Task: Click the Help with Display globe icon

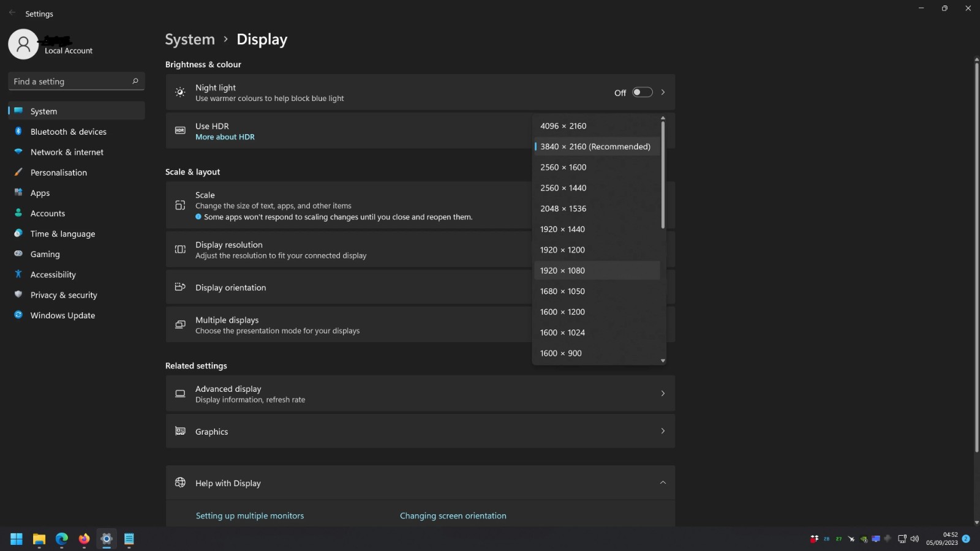Action: coord(180,482)
